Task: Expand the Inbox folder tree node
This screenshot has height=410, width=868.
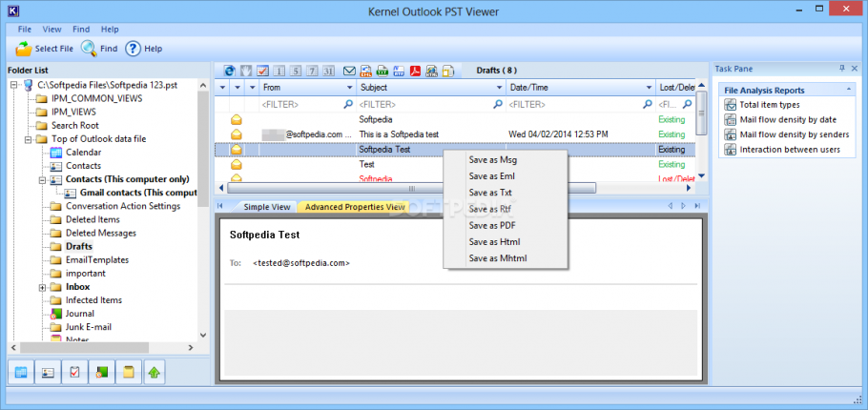Action: coord(42,287)
